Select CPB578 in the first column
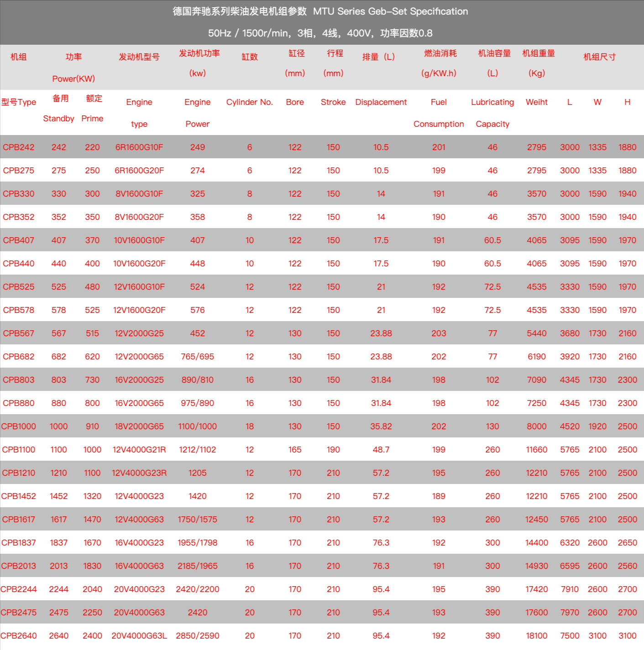Viewport: 644px width, 650px height. (x=19, y=310)
